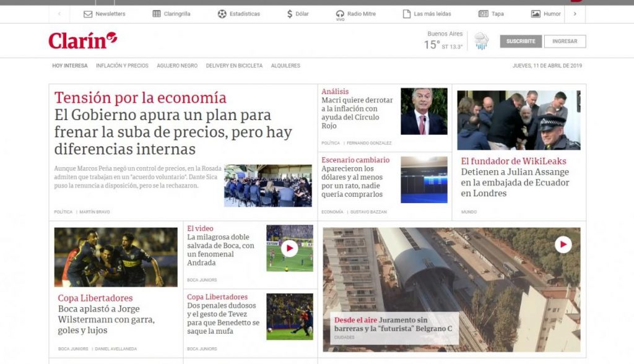Click author Fernando Gonzalez byline
The height and width of the screenshot is (364, 634).
click(x=369, y=143)
